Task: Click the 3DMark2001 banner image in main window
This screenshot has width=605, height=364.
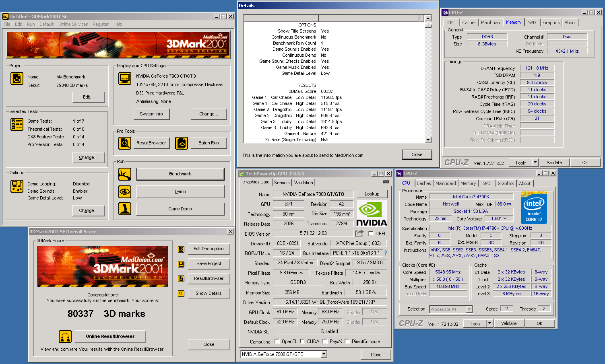Action: [x=118, y=45]
